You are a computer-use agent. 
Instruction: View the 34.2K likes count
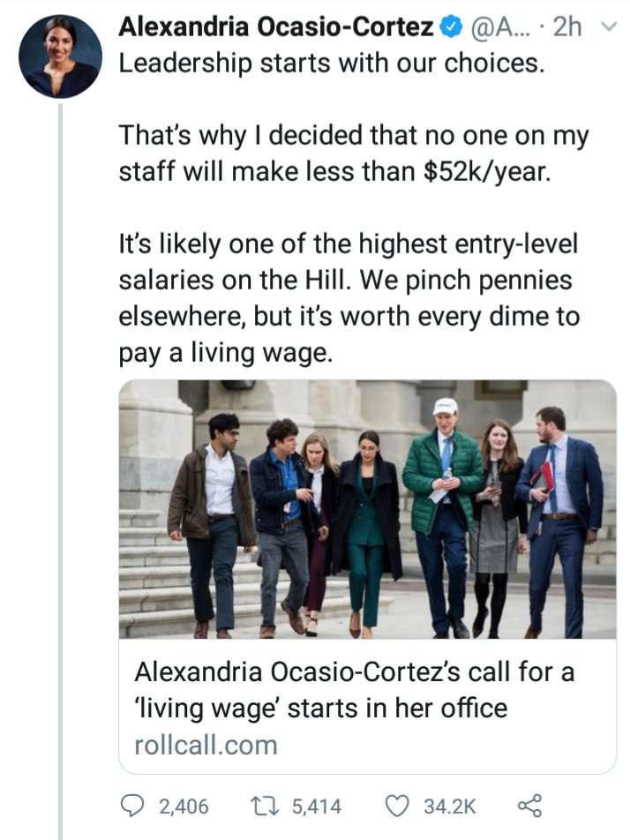pyautogui.click(x=450, y=806)
